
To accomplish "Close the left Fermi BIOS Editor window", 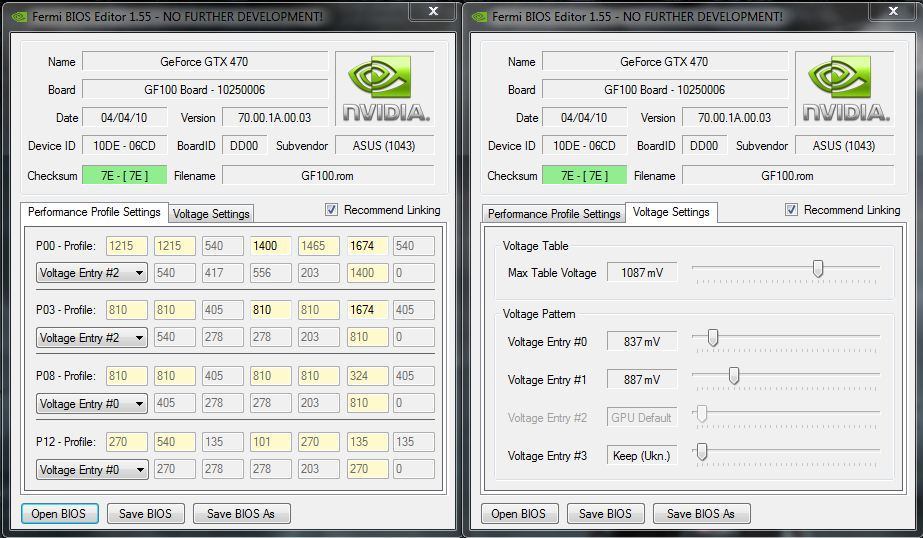I will coord(433,11).
